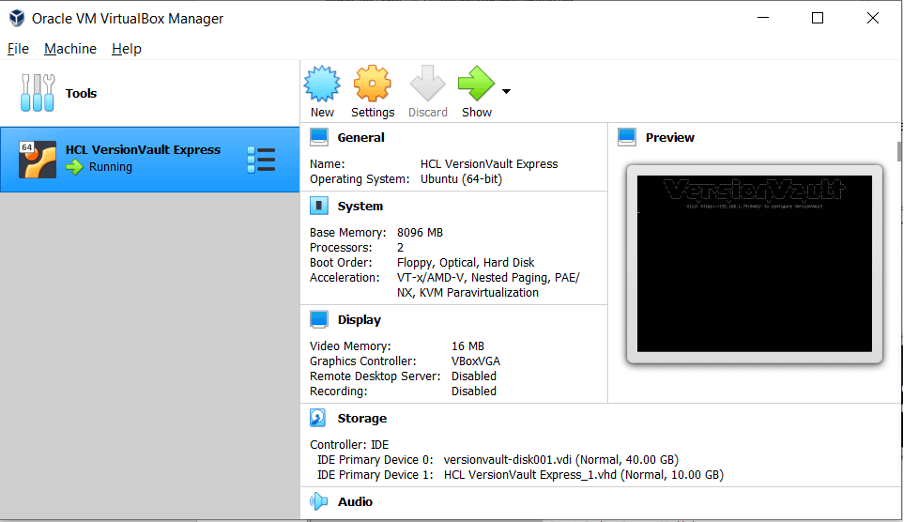904x522 pixels.
Task: Open the Help menu
Action: tap(126, 48)
